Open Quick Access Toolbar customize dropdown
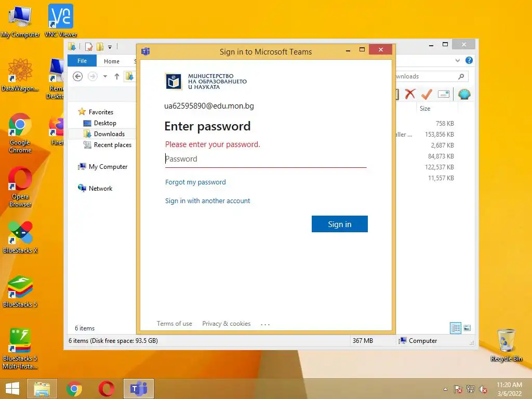532x399 pixels. [110, 47]
